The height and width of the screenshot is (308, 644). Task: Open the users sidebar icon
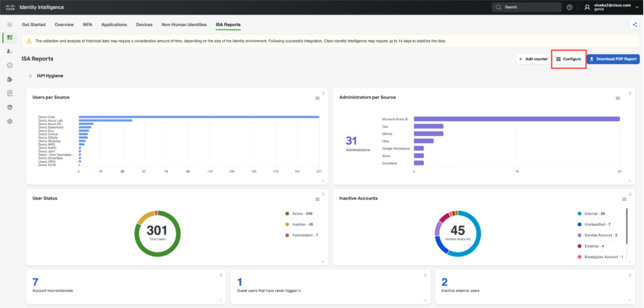point(10,51)
